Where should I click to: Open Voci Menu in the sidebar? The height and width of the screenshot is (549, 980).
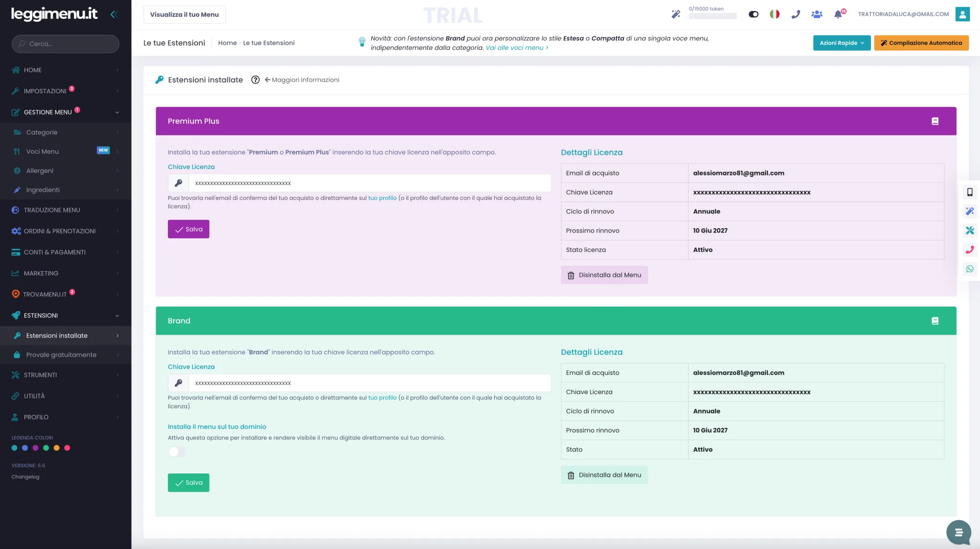coord(66,152)
